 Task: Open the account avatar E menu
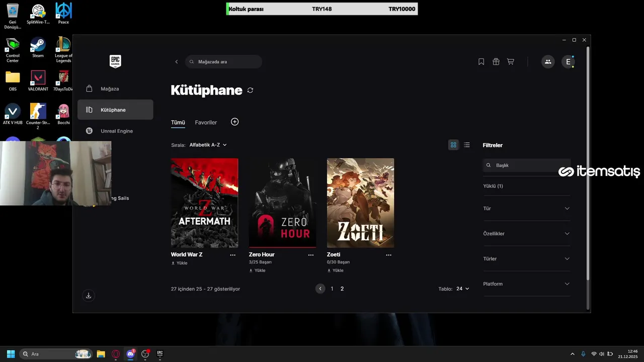568,62
